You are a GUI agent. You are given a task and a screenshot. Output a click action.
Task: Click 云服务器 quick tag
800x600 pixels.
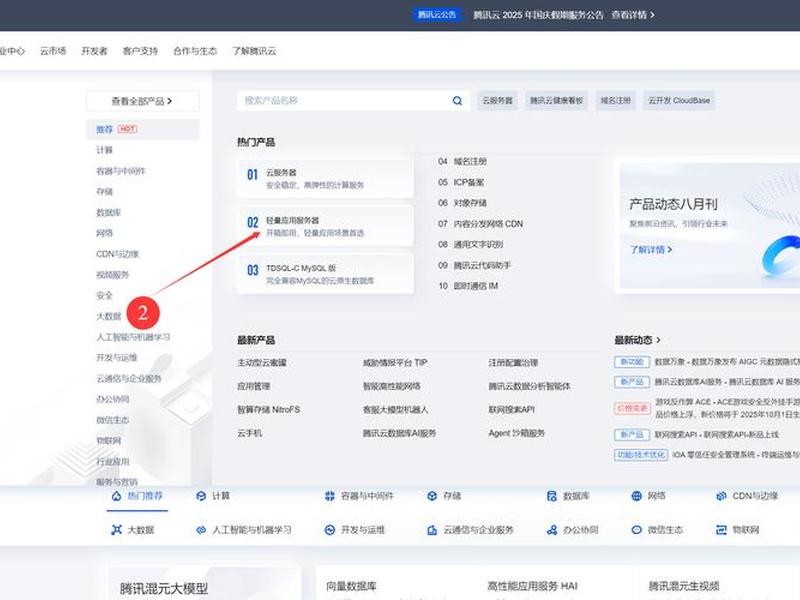pos(497,101)
